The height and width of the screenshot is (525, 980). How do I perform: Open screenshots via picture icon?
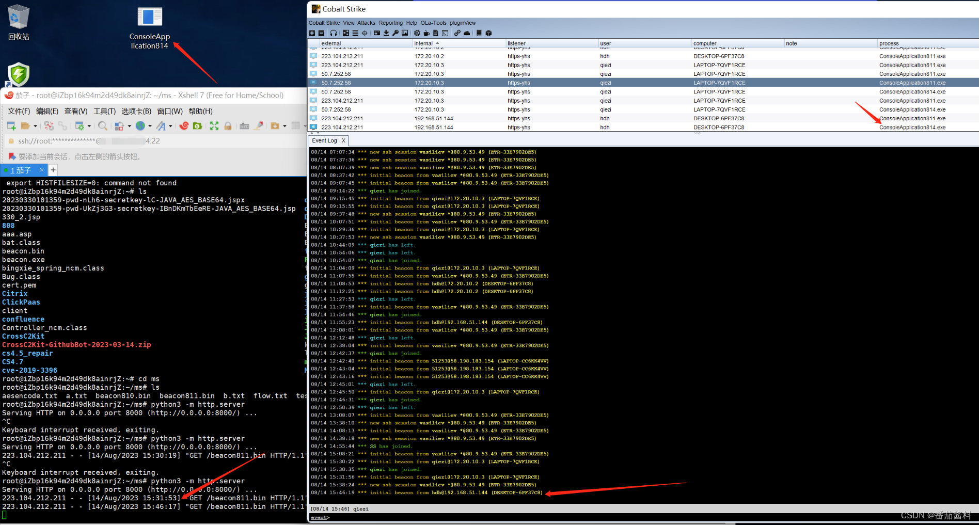coord(405,33)
